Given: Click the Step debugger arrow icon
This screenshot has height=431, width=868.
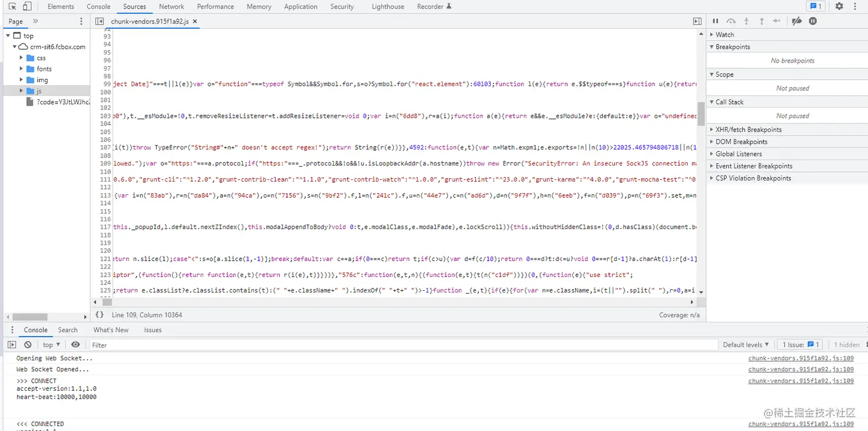Looking at the screenshot, I should coord(777,21).
